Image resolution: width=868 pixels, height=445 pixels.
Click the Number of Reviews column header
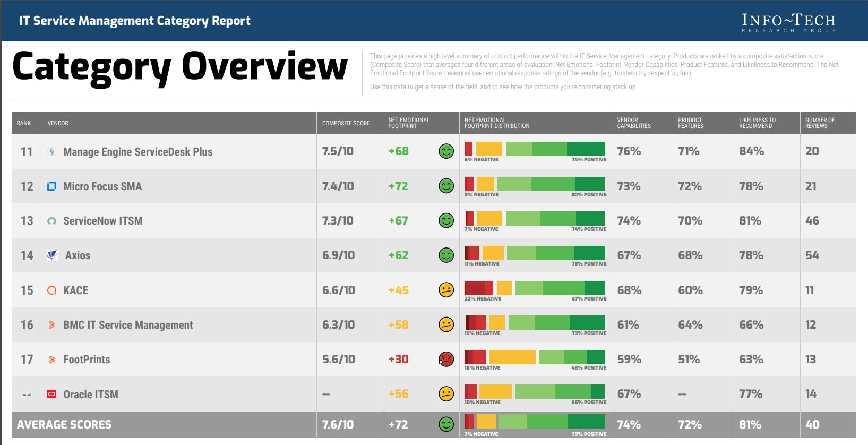pyautogui.click(x=820, y=123)
